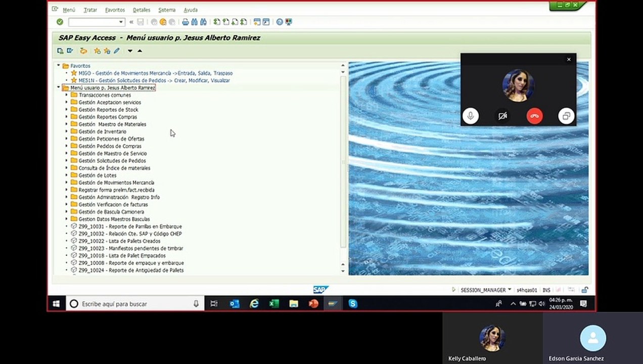Click the Print icon in toolbar
This screenshot has width=643, height=364.
coord(186,22)
